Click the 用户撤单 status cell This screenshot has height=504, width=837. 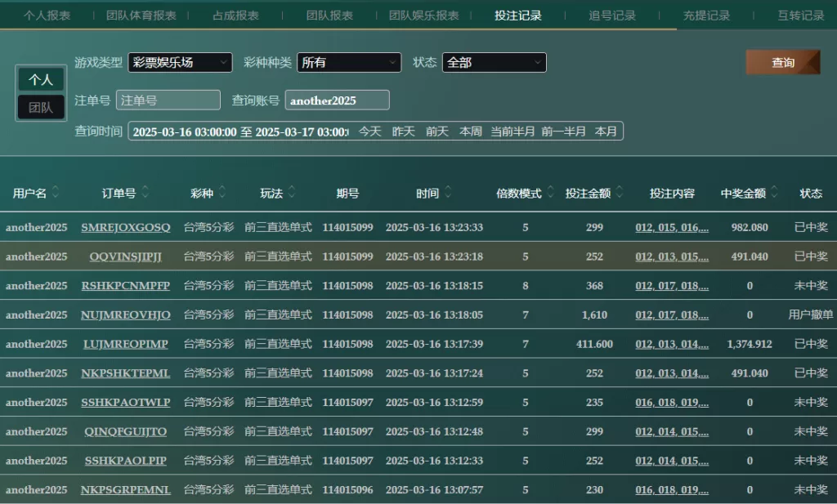click(811, 314)
